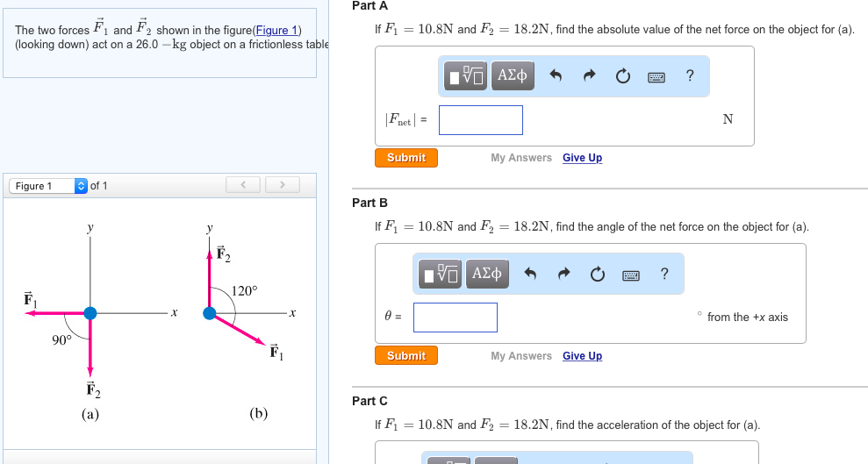Click the diagram (b) label
The height and width of the screenshot is (464, 868).
coord(259,413)
